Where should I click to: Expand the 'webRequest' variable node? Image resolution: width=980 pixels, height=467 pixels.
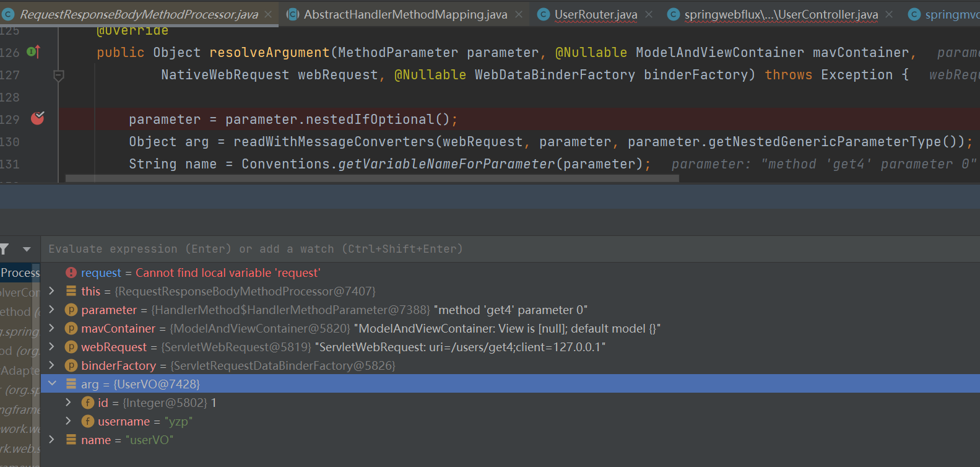click(x=52, y=347)
